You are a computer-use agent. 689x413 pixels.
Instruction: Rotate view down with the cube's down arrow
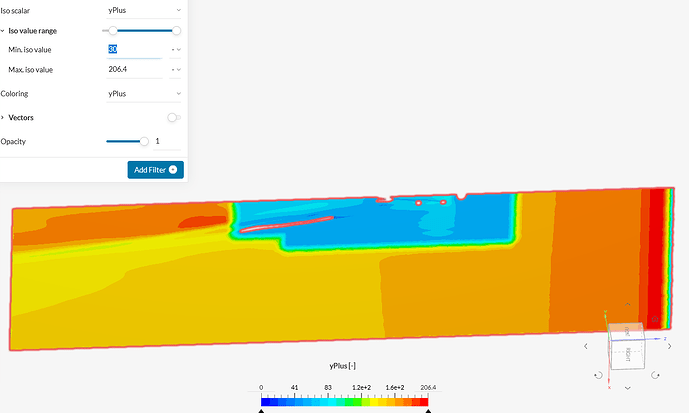pos(627,388)
